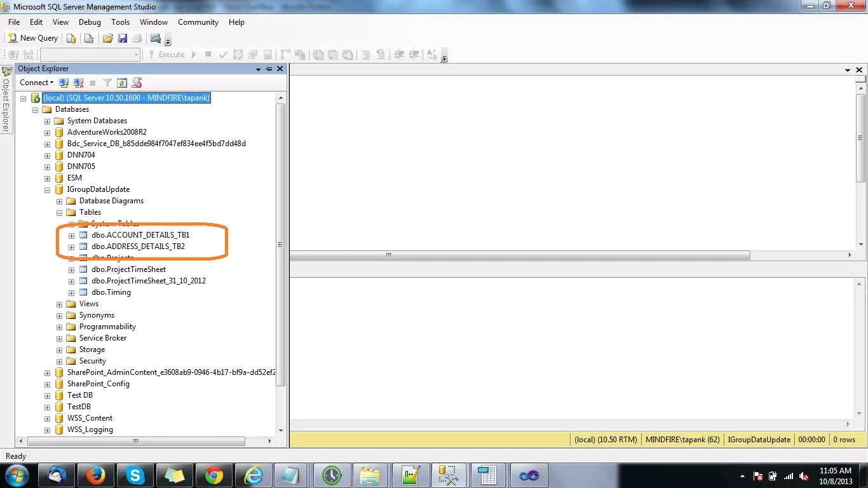The width and height of the screenshot is (868, 488).
Task: Click IGroupDataUpdate in the status bar
Action: [759, 440]
